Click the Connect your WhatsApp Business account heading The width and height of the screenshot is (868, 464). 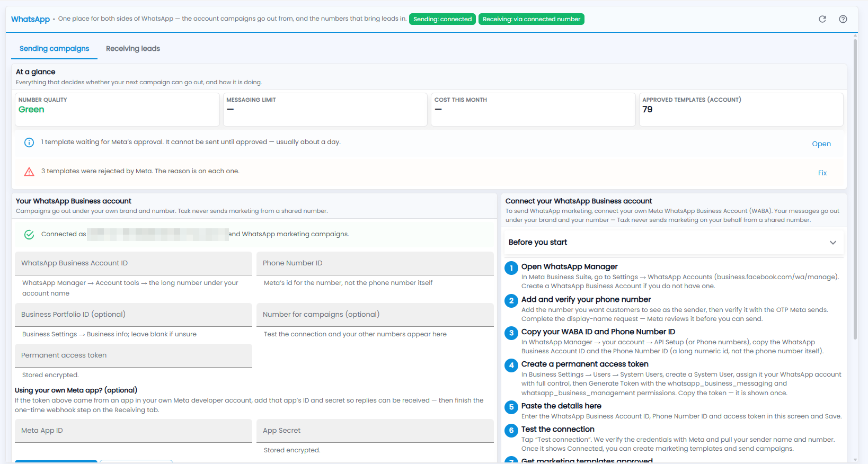pyautogui.click(x=579, y=201)
